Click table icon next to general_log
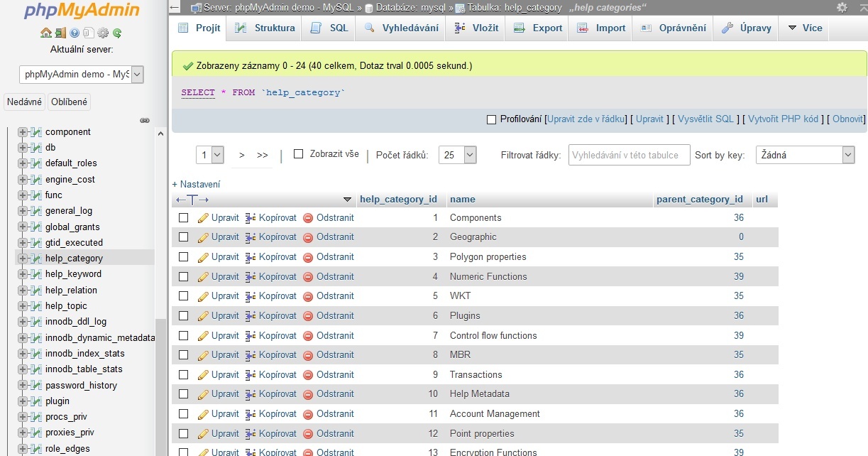The height and width of the screenshot is (456, 868). (36, 211)
